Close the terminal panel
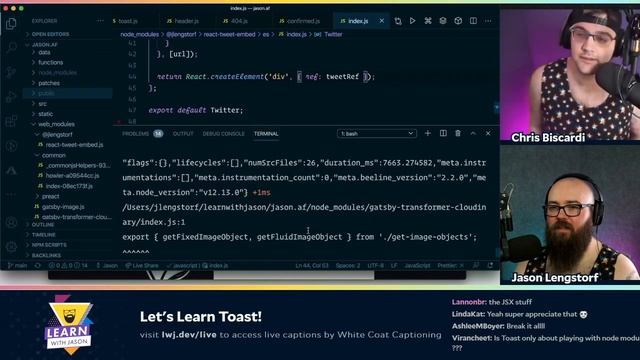The image size is (640, 360). point(488,133)
